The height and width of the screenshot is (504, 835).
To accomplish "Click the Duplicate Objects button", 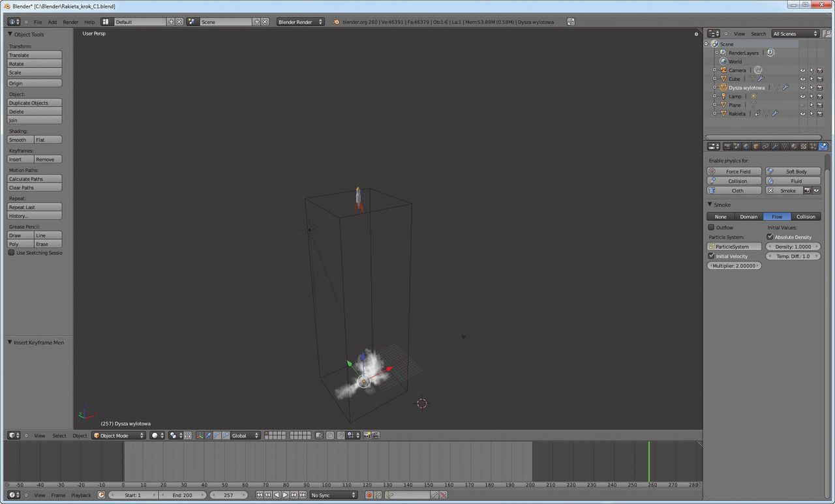I will pyautogui.click(x=35, y=102).
